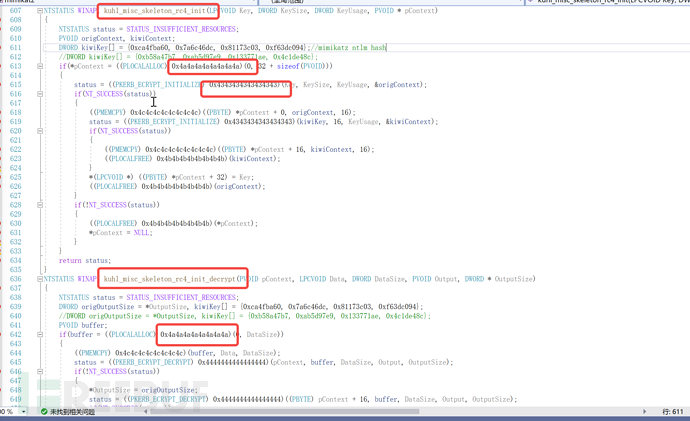The image size is (690, 421).
Task: Collapse the rc4_init_decrypt function at line 636
Action: (x=40, y=279)
